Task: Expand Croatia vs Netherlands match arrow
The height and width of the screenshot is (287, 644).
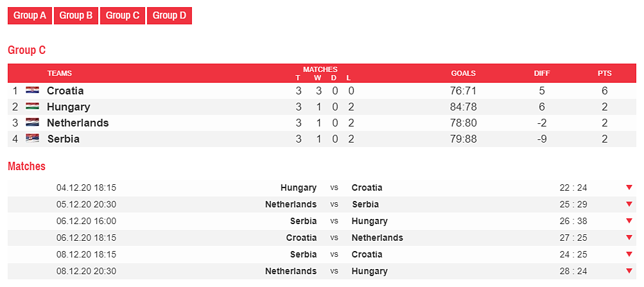Action: pyautogui.click(x=629, y=238)
